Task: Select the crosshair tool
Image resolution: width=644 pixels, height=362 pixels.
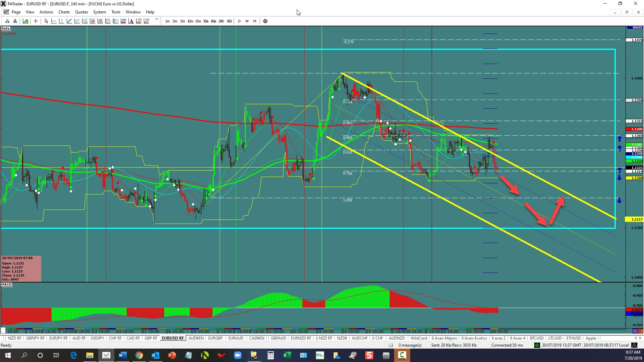Action: pyautogui.click(x=36, y=21)
